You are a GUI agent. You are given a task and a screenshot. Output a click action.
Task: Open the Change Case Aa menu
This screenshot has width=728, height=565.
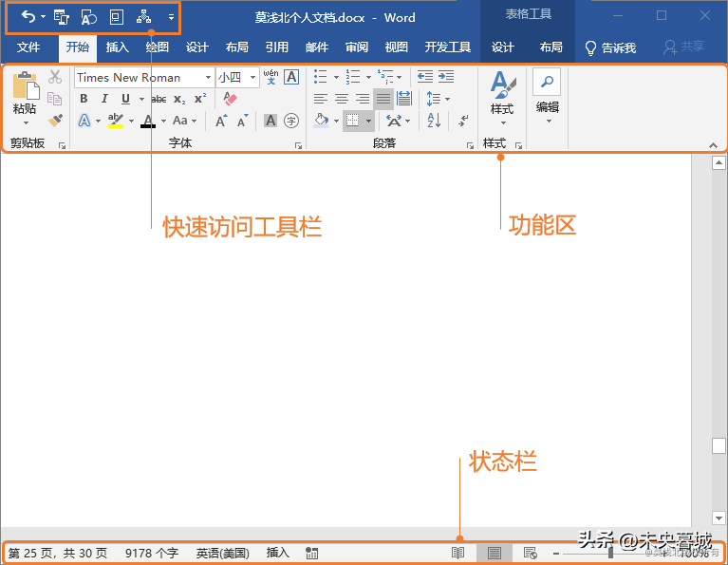click(x=184, y=121)
